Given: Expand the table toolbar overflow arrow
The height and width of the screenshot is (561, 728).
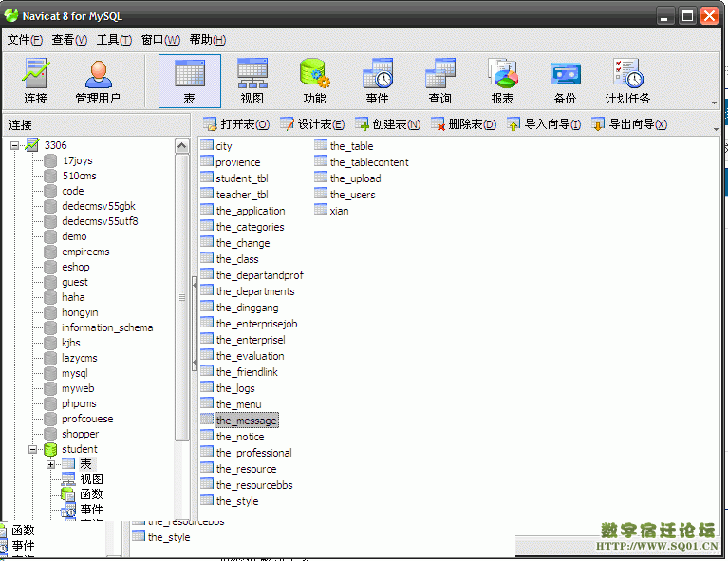Looking at the screenshot, I should pyautogui.click(x=716, y=129).
